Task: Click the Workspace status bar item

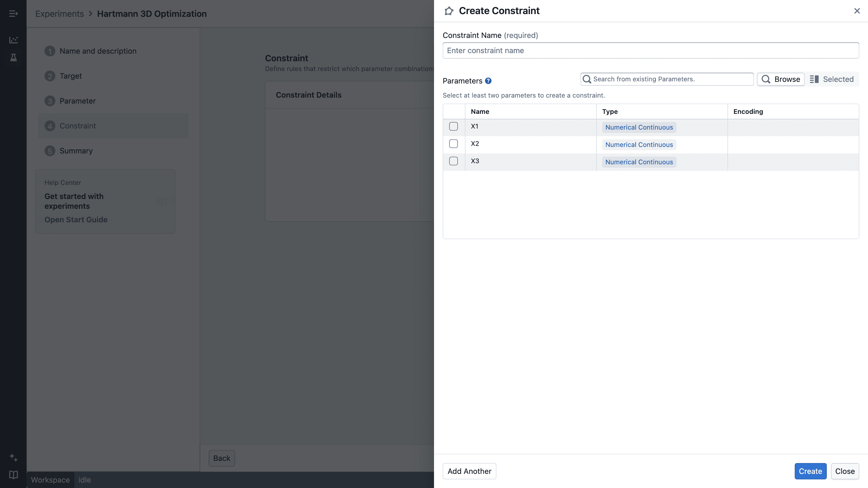Action: pyautogui.click(x=50, y=480)
